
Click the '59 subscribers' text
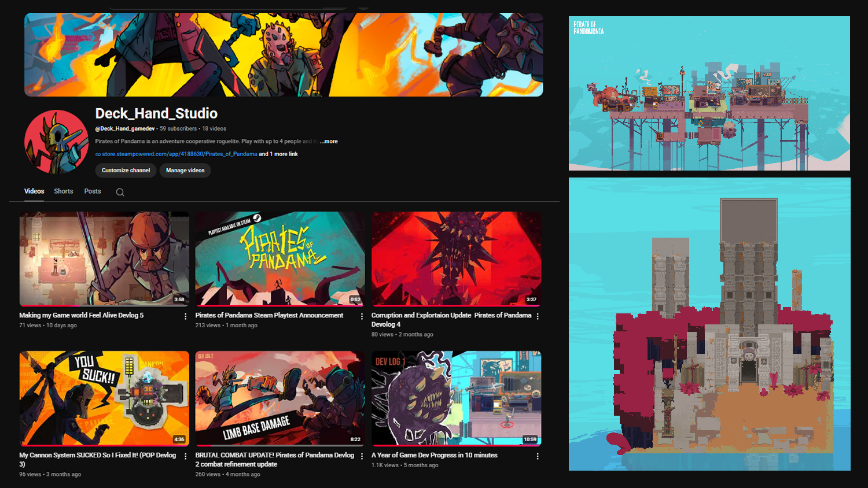click(178, 129)
